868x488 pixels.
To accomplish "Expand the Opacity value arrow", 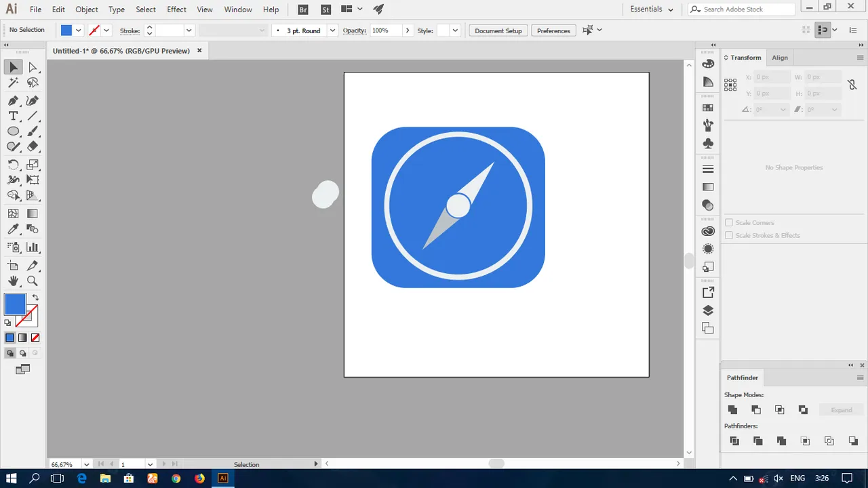I will (407, 30).
